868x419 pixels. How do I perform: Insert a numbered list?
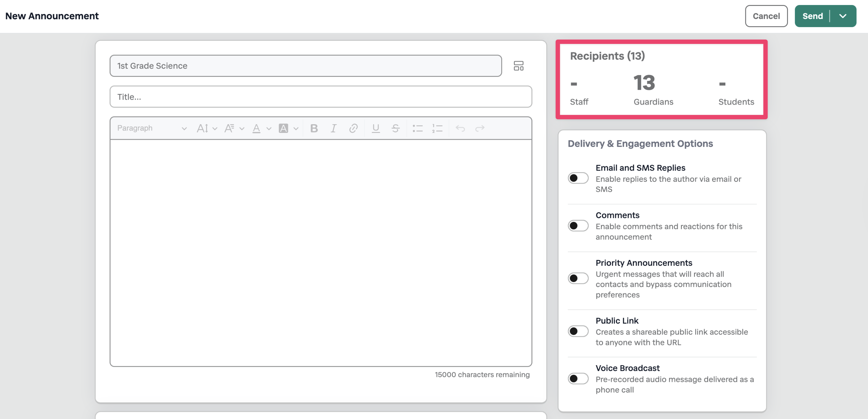point(437,128)
